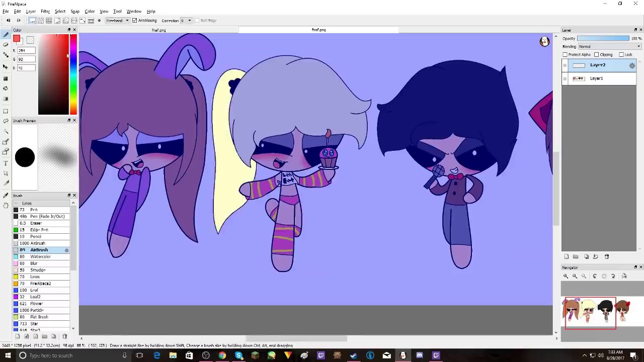
Task: Select the Hand pan tool
Action: [6, 205]
